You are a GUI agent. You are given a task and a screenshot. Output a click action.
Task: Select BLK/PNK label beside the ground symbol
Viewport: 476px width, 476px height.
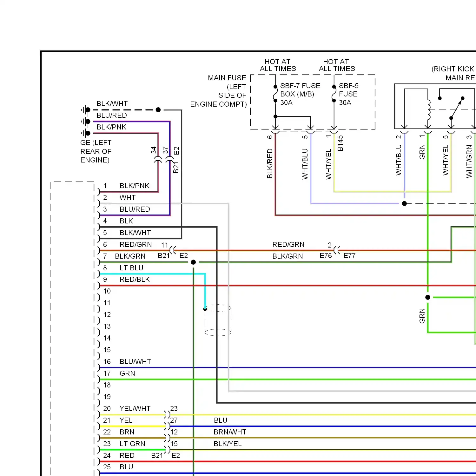[111, 127]
